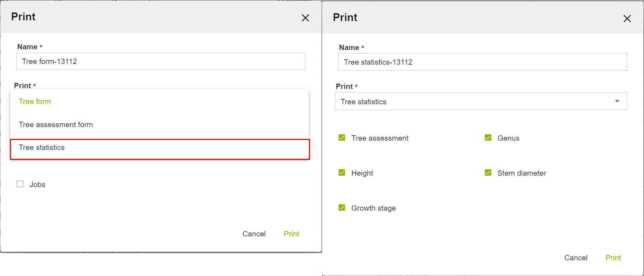Pick the green Tree form option
The image size is (644, 276).
click(x=35, y=101)
